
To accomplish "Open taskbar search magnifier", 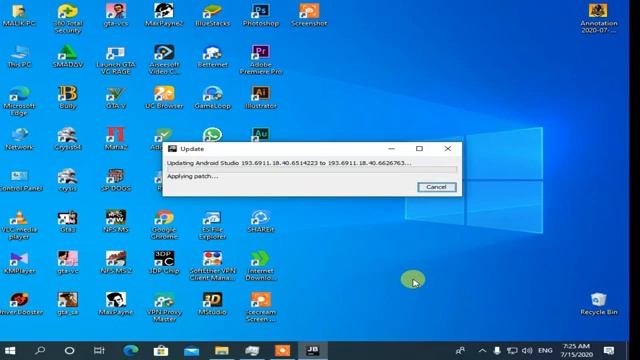I will pos(40,351).
